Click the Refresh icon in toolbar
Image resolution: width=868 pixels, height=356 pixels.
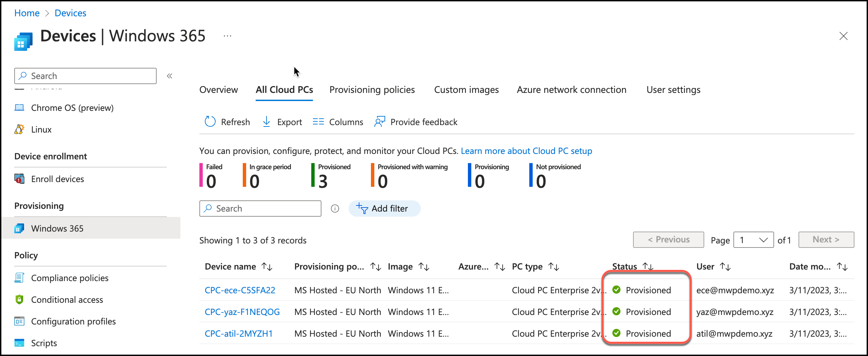coord(210,122)
